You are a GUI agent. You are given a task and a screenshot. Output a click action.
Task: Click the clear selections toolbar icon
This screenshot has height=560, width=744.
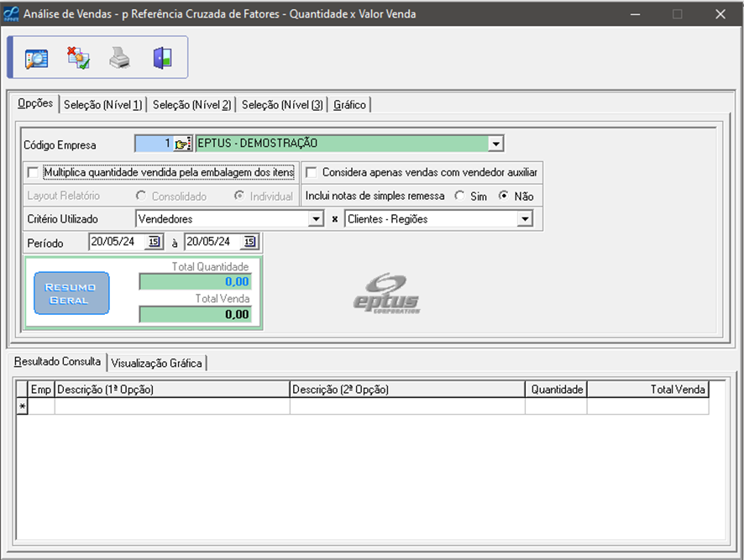pyautogui.click(x=78, y=58)
